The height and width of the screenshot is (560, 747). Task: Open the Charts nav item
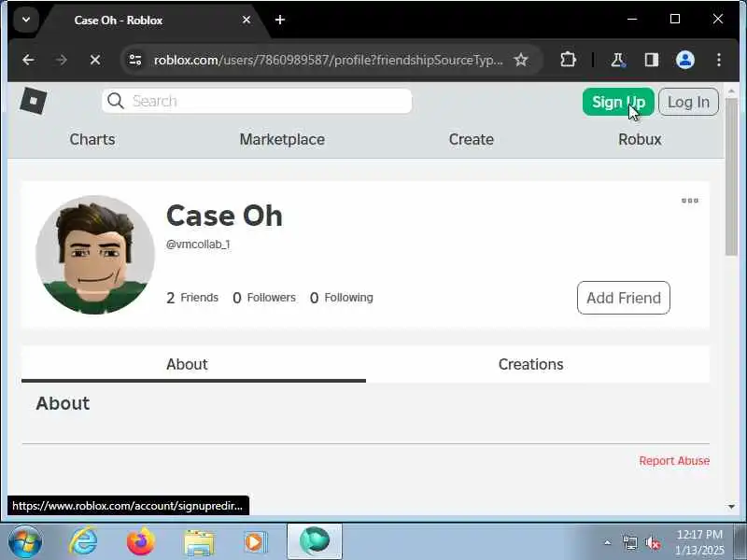[x=92, y=139]
